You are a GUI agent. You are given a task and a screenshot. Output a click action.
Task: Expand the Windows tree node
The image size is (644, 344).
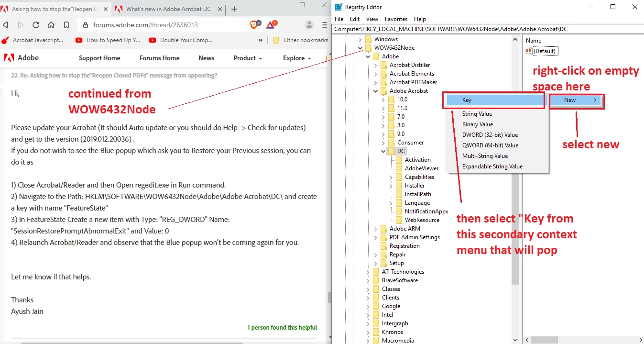[x=360, y=39]
